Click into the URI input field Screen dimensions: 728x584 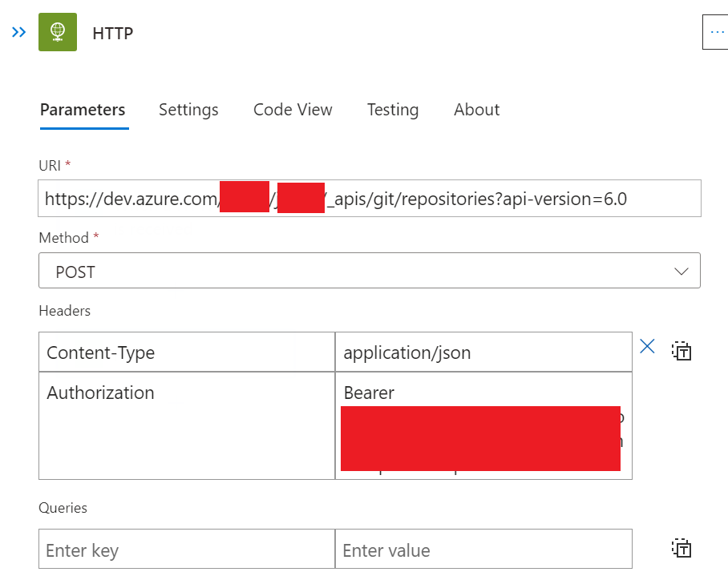(370, 199)
